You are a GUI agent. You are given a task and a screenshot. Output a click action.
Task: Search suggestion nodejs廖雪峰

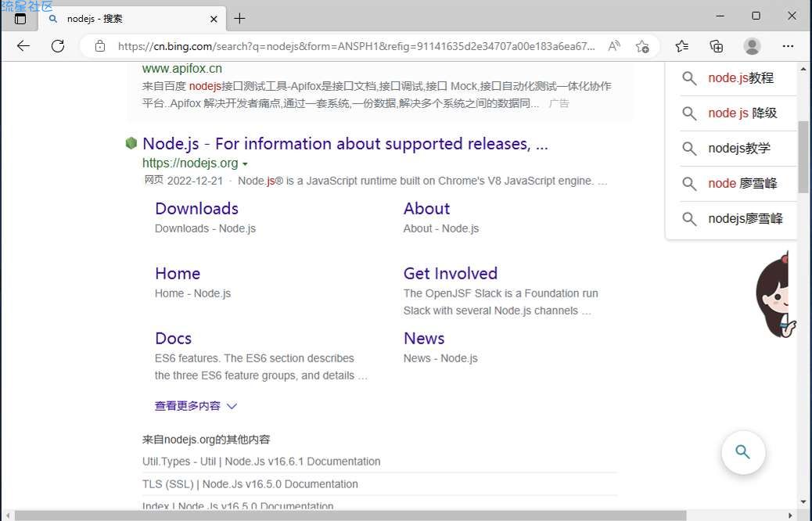[x=746, y=218]
